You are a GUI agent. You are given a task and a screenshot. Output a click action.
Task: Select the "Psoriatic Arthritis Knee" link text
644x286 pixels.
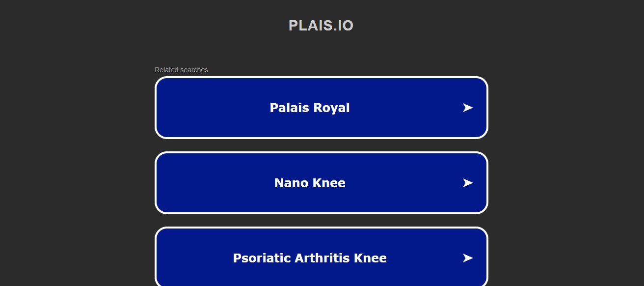[x=310, y=258]
